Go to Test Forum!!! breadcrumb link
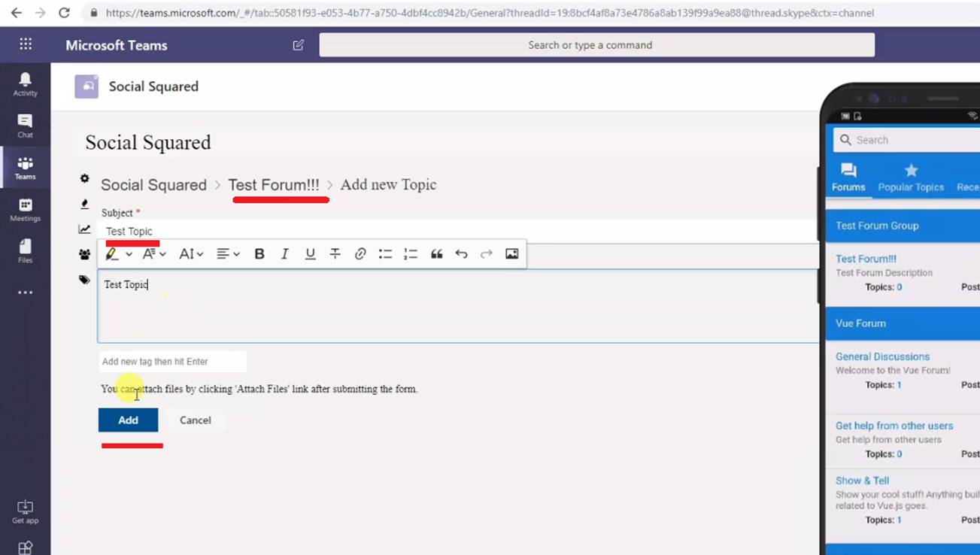Viewport: 980px width, 555px height. click(x=274, y=185)
